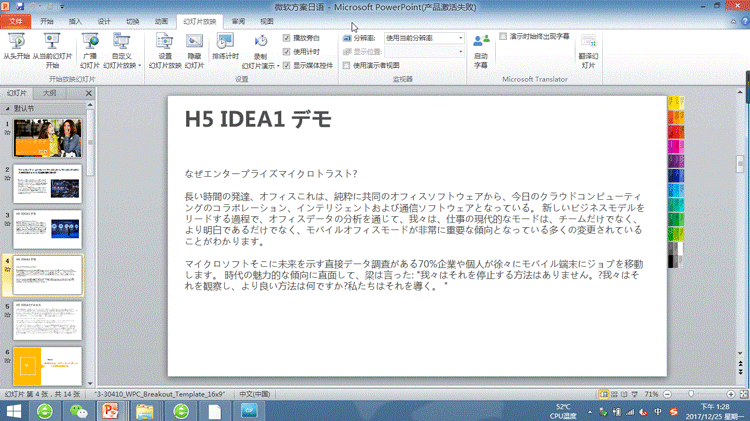Start slideshow from current slide
750x421 pixels.
52,51
